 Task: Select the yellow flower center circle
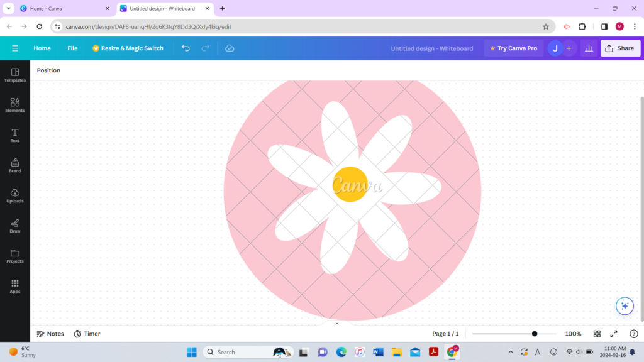point(350,184)
